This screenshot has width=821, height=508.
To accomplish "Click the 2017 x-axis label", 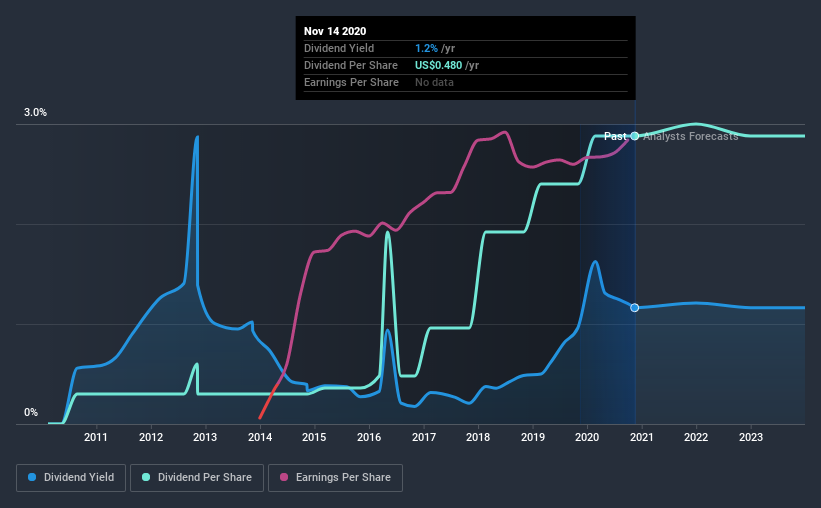I will coord(424,437).
